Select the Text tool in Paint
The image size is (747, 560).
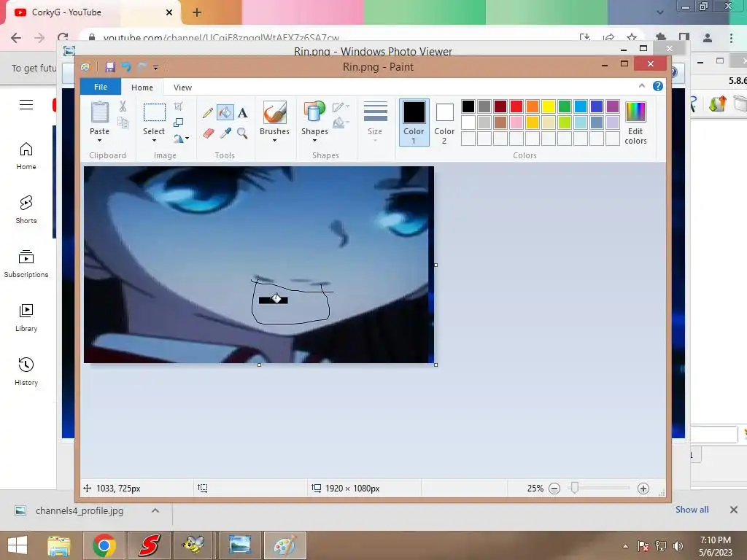point(242,113)
